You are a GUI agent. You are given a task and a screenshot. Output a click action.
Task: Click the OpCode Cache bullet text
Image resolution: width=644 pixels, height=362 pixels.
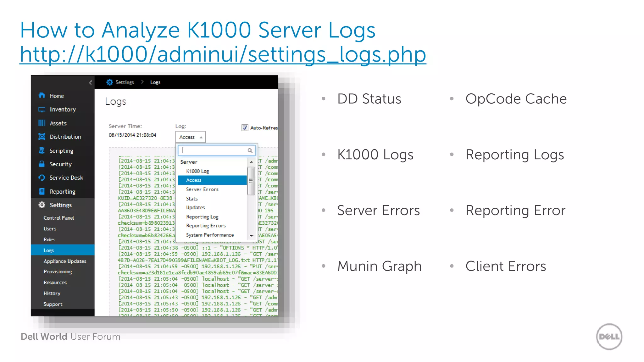pos(516,99)
